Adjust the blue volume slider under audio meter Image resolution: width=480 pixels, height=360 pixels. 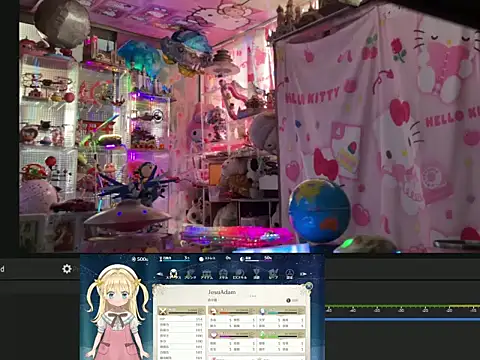pos(403,319)
